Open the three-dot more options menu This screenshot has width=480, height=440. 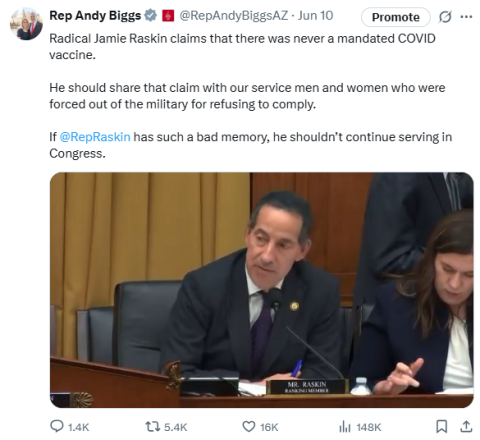pyautogui.click(x=466, y=17)
